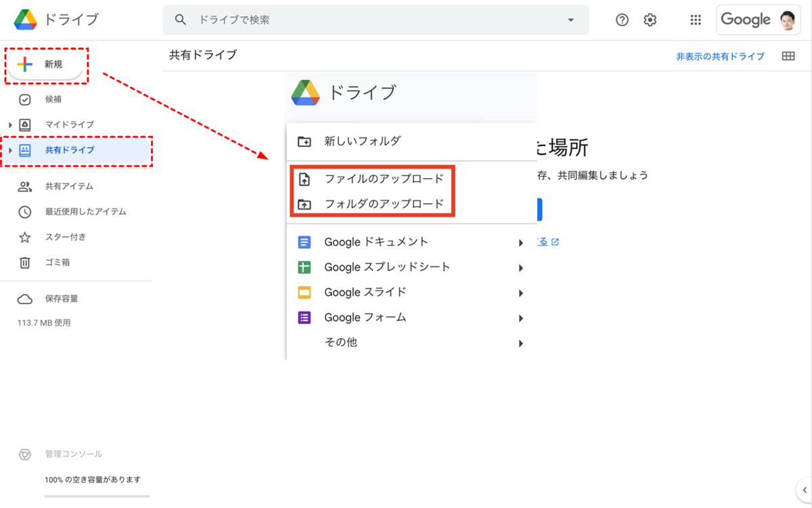This screenshot has height=508, width=812.
Task: Open the Help question mark icon
Action: tap(622, 20)
